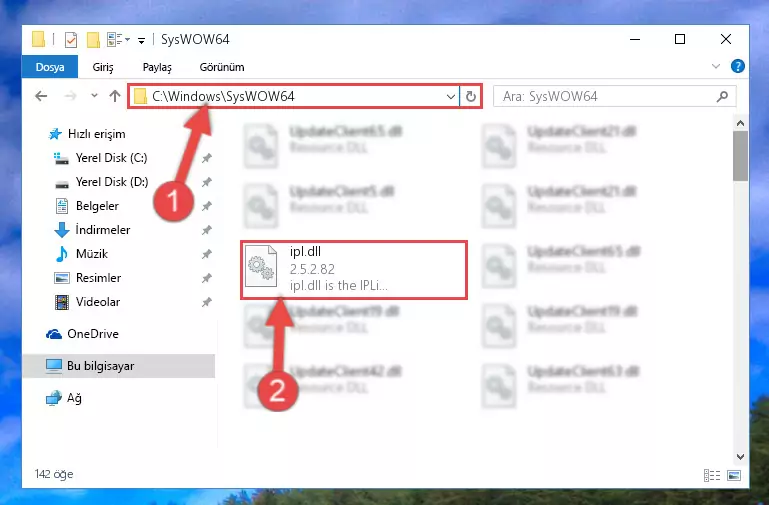This screenshot has width=769, height=505.
Task: Open the blue Help question mark icon
Action: [x=738, y=66]
